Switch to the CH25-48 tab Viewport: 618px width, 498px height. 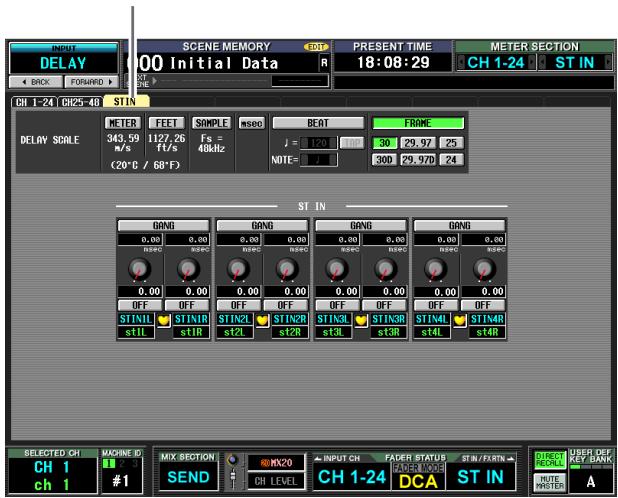pos(80,102)
